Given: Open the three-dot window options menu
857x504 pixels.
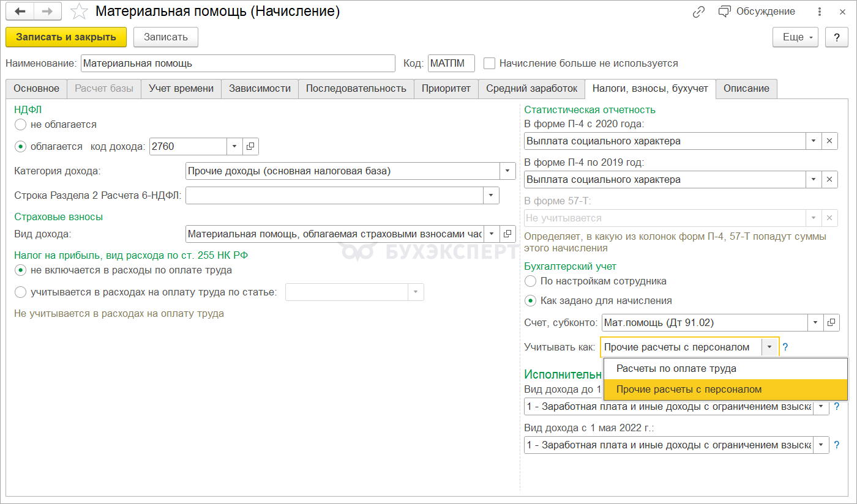Looking at the screenshot, I should coord(820,12).
